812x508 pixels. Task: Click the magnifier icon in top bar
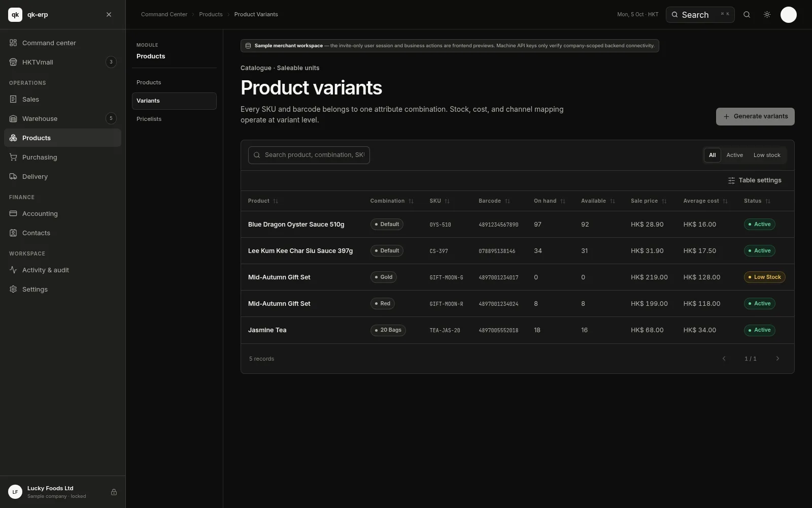coord(747,15)
